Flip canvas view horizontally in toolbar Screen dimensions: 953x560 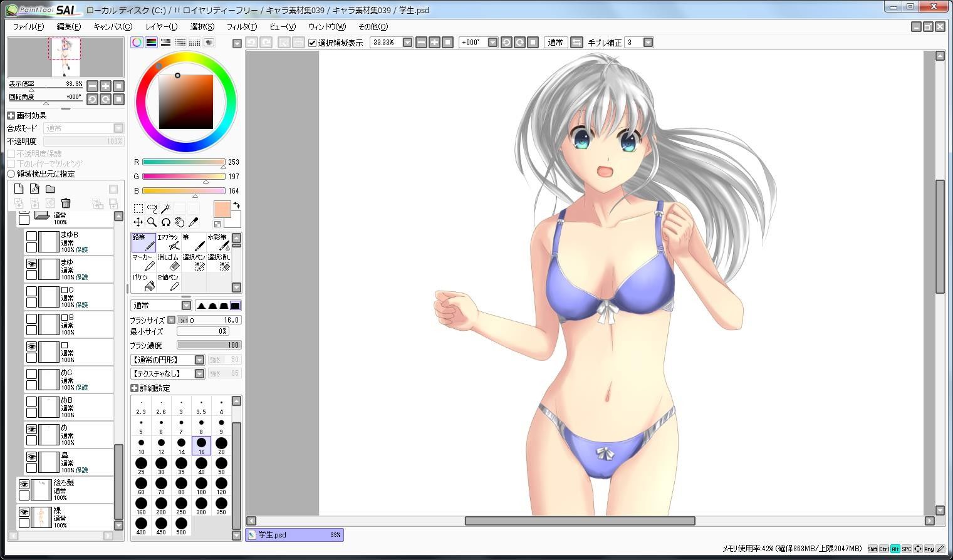pos(577,43)
